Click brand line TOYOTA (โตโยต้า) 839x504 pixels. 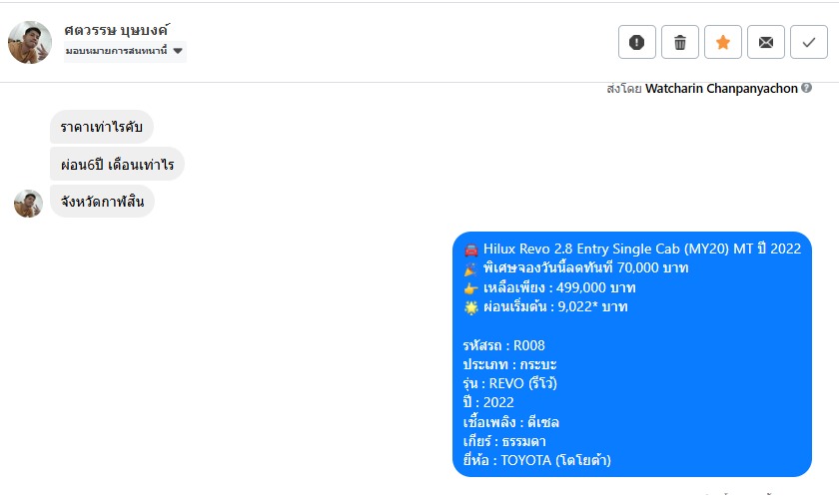536,460
